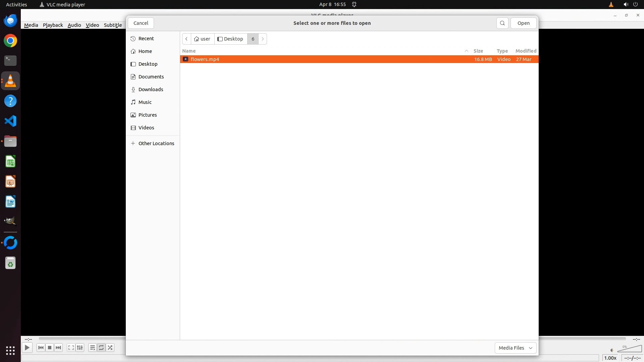This screenshot has width=644, height=362.
Task: Cancel the file selection dialog
Action: (141, 23)
